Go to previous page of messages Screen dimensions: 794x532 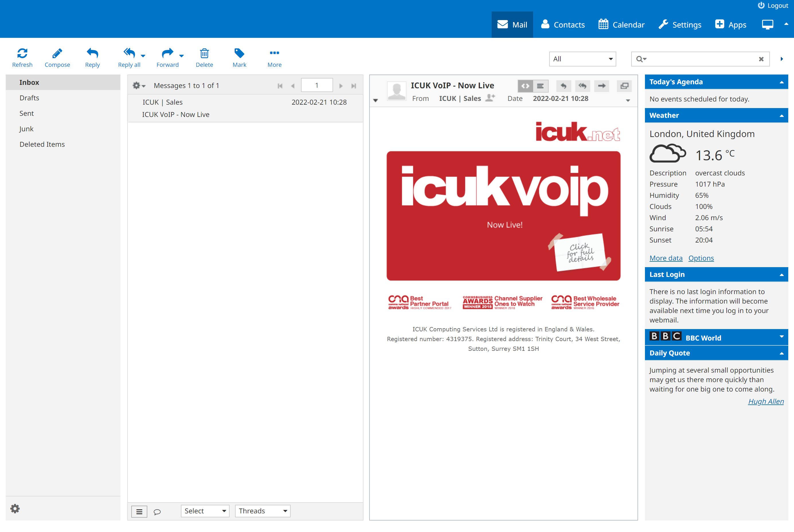(293, 86)
